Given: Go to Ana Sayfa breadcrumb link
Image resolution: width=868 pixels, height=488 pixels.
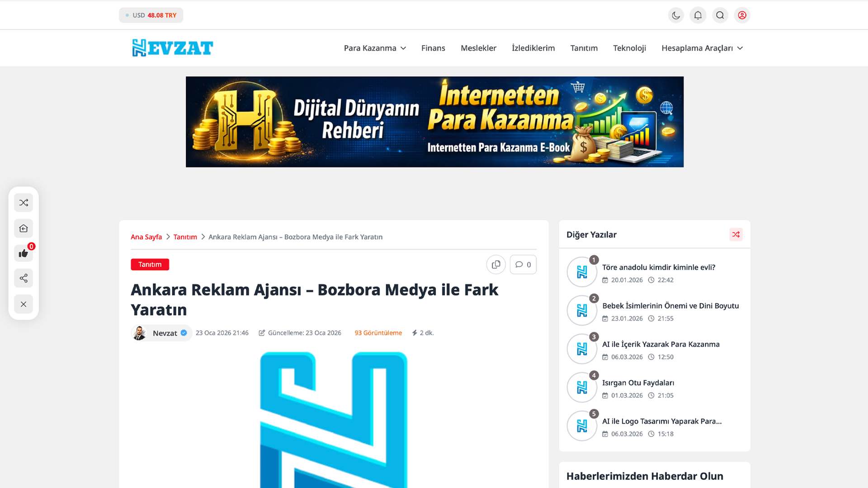Looking at the screenshot, I should [x=146, y=237].
